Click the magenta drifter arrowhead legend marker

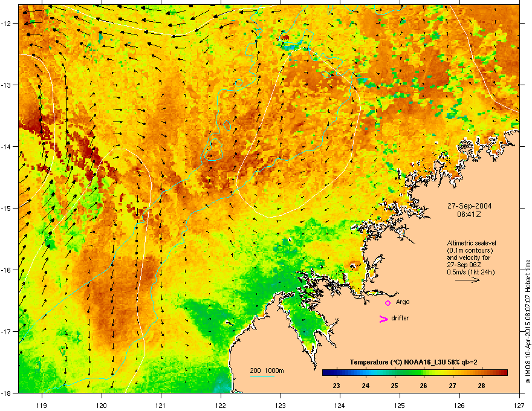coord(384,319)
